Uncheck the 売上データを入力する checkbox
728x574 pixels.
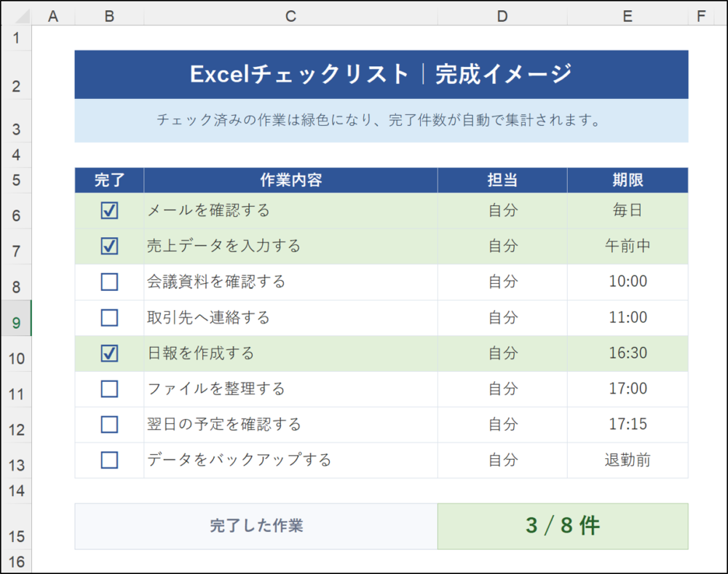click(110, 247)
